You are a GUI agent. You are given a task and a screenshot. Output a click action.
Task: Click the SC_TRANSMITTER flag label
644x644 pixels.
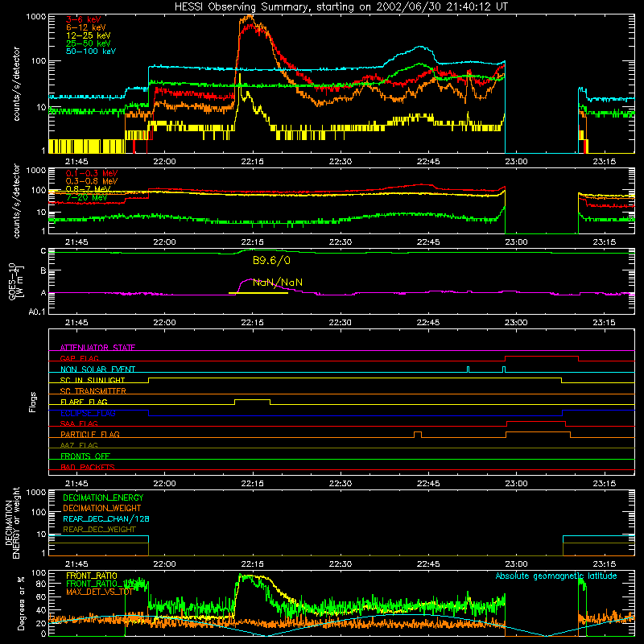click(93, 391)
